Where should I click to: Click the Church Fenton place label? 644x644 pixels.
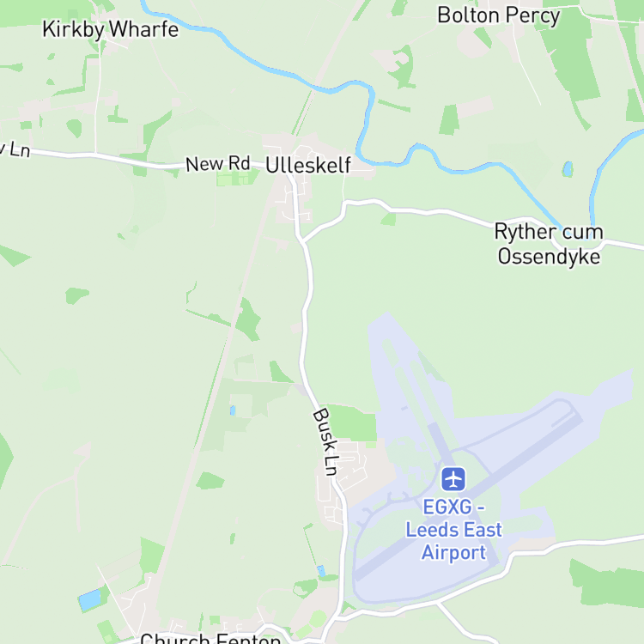[x=210, y=639]
